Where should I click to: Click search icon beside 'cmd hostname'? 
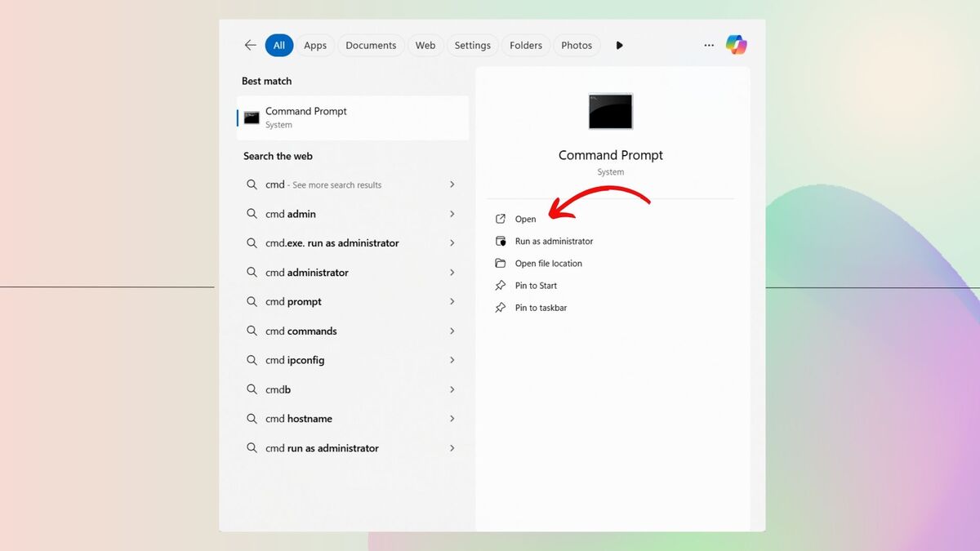tap(252, 419)
